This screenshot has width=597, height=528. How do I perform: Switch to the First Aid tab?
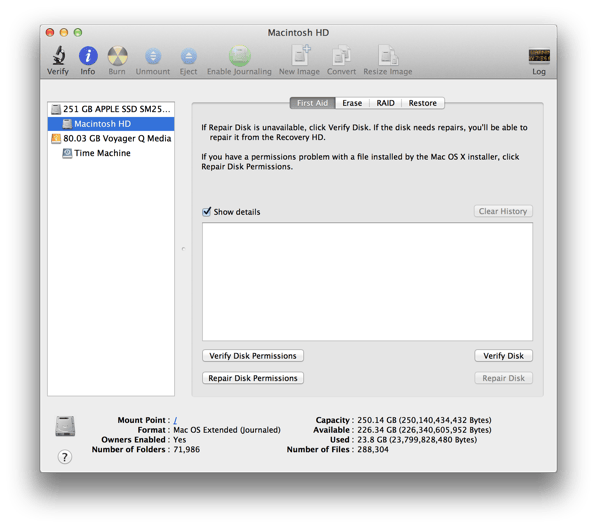(x=312, y=103)
